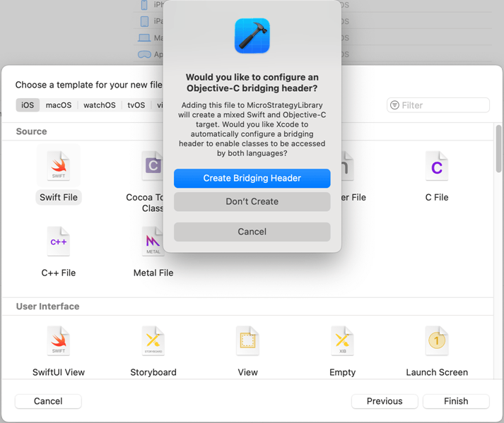This screenshot has width=504, height=423.
Task: Click the C File label
Action: click(437, 197)
